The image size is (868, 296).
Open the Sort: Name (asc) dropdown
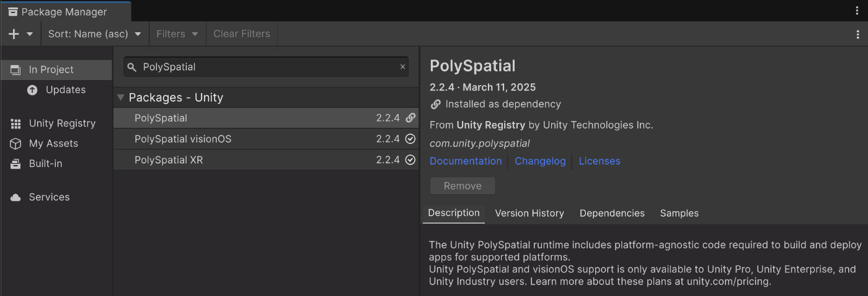click(95, 34)
